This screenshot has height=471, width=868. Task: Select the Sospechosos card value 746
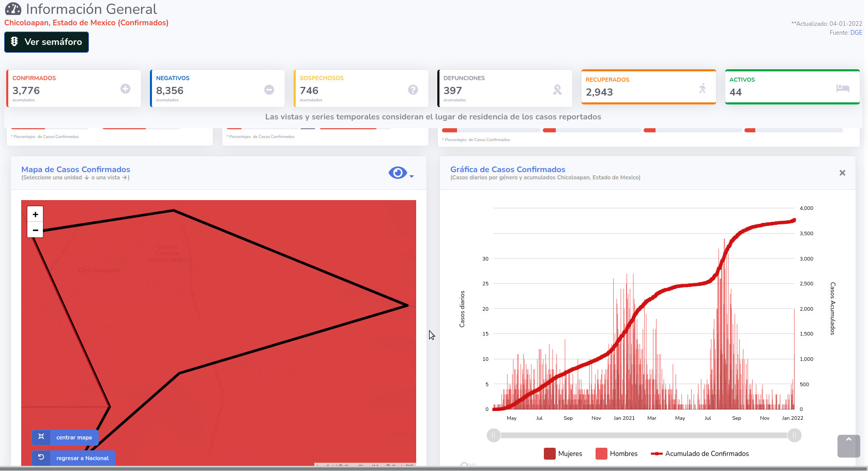coord(309,90)
